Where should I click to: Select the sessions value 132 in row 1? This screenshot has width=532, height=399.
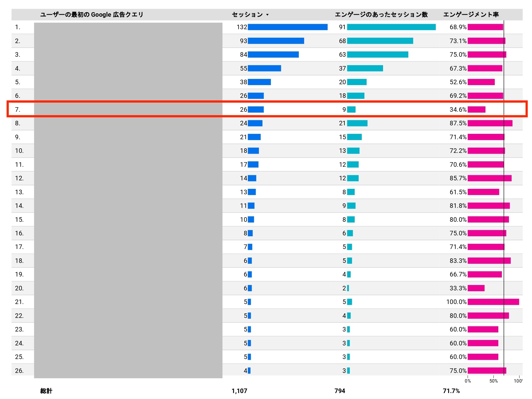(242, 27)
